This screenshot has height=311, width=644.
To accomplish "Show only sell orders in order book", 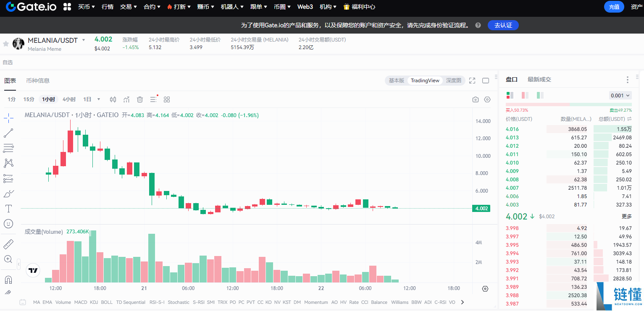I will (525, 95).
